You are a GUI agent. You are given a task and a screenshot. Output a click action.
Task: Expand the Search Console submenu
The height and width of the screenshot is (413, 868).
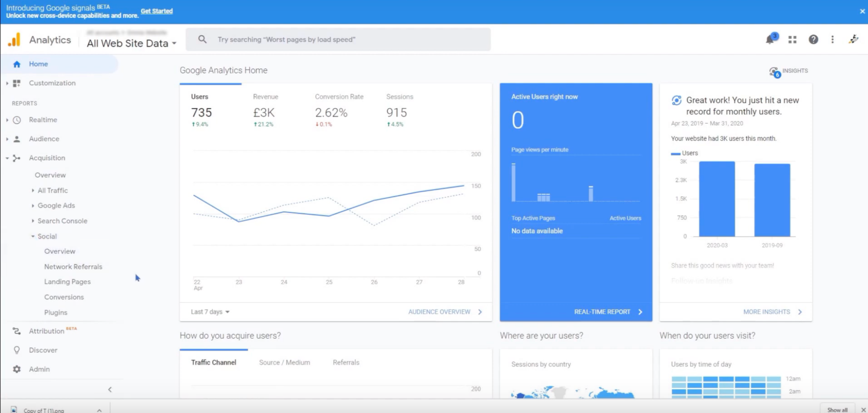[33, 221]
